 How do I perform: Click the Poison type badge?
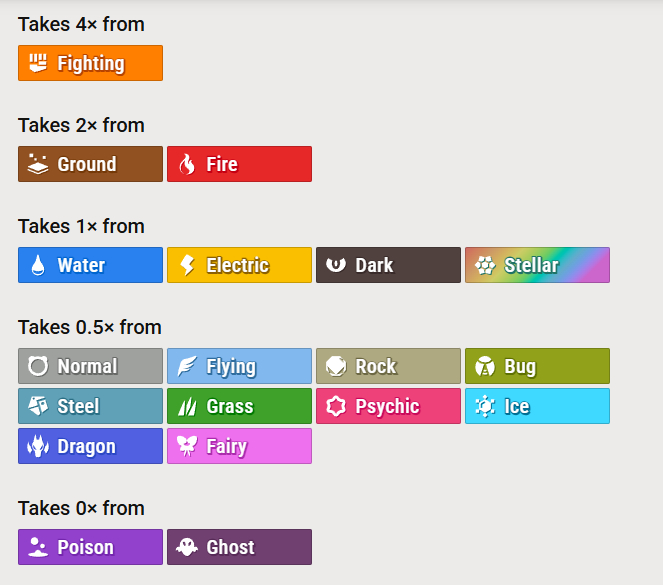90,547
